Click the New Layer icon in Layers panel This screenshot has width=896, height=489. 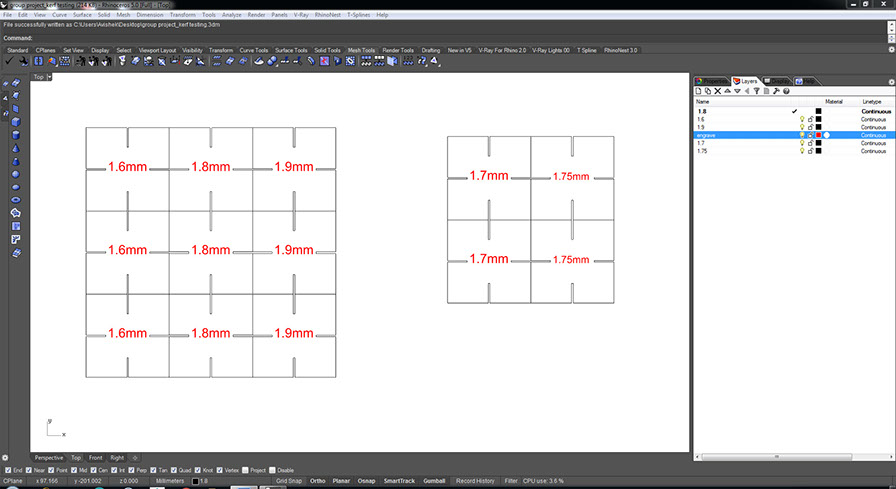[698, 91]
